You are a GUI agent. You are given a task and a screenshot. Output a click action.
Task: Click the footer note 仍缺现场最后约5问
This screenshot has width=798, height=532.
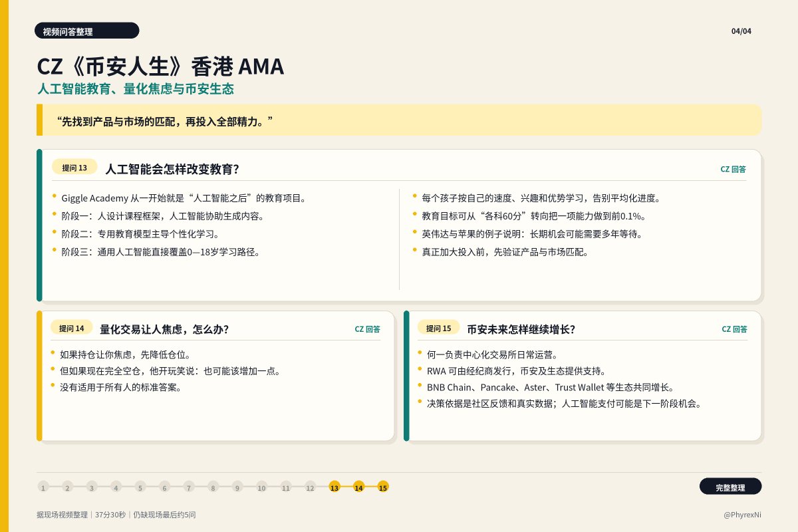(164, 515)
